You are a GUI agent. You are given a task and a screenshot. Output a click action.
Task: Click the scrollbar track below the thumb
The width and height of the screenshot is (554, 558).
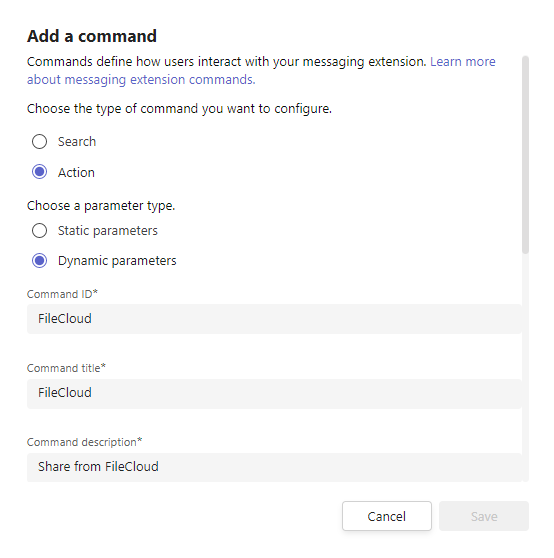[526, 367]
